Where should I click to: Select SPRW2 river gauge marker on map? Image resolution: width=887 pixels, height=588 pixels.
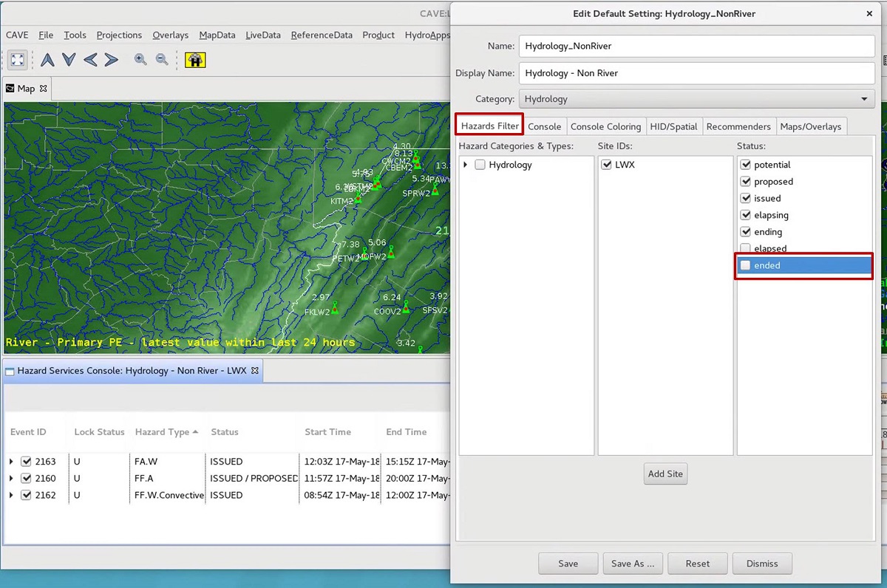coord(435,189)
